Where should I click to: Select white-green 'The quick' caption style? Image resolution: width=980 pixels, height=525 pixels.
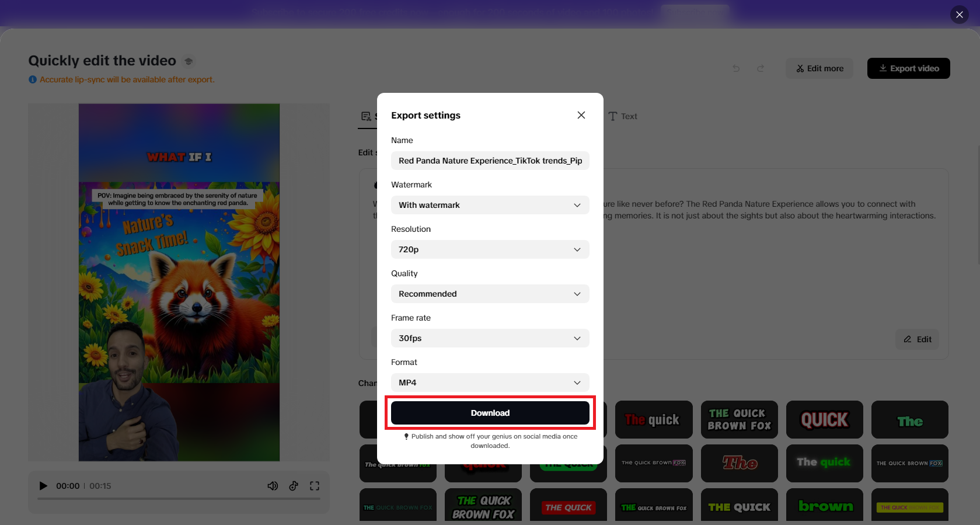[x=825, y=463]
